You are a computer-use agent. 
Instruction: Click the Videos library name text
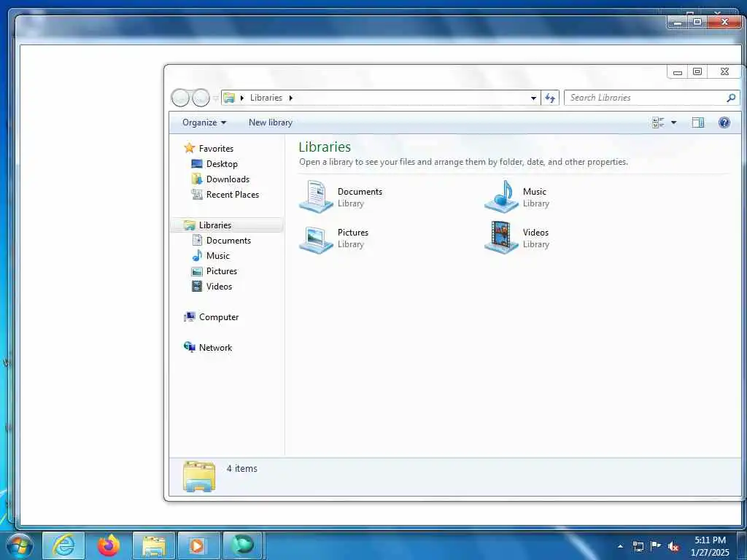click(x=535, y=233)
